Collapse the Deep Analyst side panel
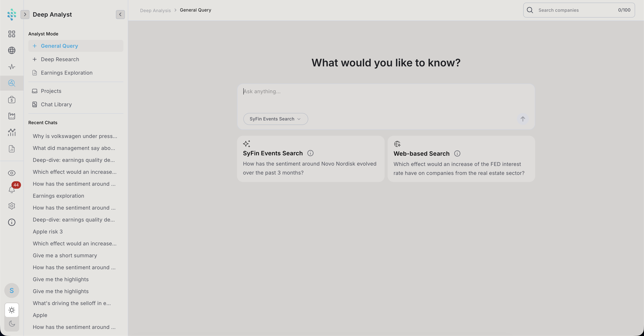This screenshot has width=644, height=336. point(120,14)
